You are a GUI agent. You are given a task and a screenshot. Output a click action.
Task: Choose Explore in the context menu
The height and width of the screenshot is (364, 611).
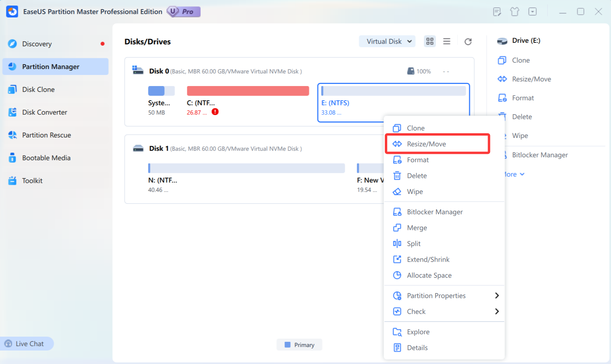[x=444, y=331]
